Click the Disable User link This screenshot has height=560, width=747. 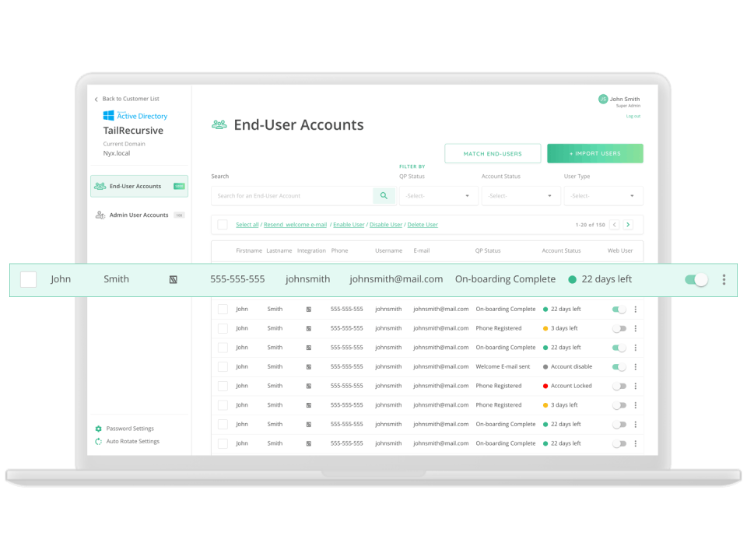point(386,225)
